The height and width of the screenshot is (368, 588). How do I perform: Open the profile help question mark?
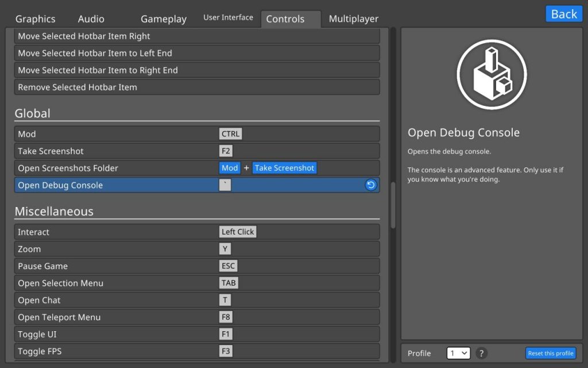[x=481, y=353]
